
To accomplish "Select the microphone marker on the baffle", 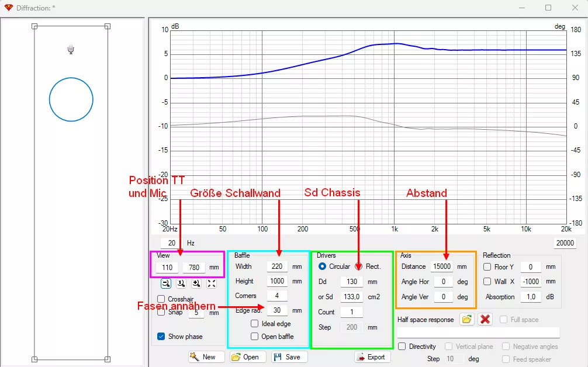I will [x=71, y=50].
